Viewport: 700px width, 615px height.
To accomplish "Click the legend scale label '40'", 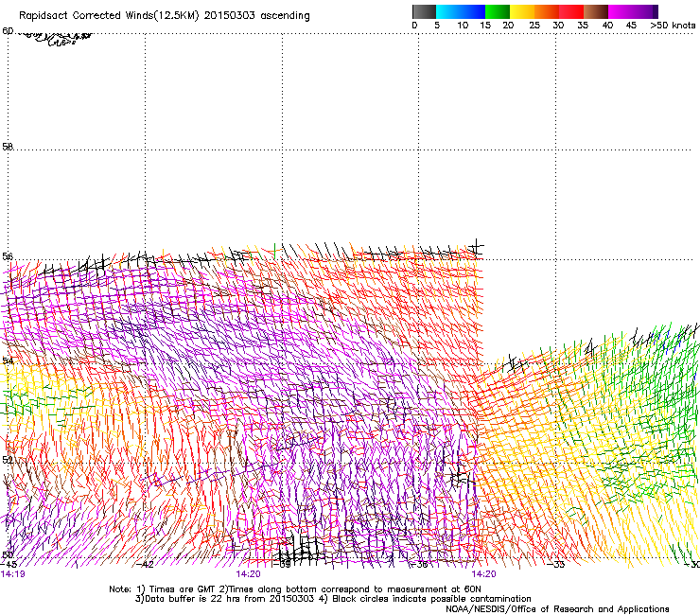I will point(607,26).
